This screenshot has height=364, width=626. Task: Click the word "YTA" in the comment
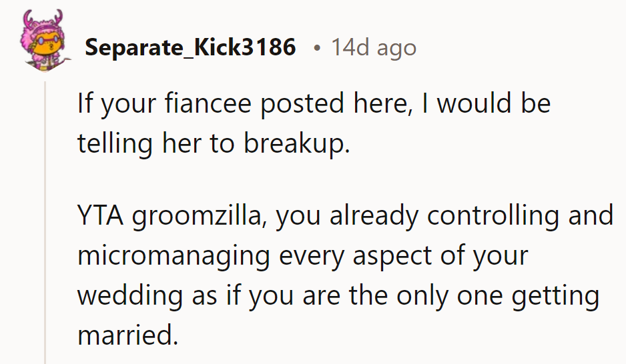coord(100,216)
